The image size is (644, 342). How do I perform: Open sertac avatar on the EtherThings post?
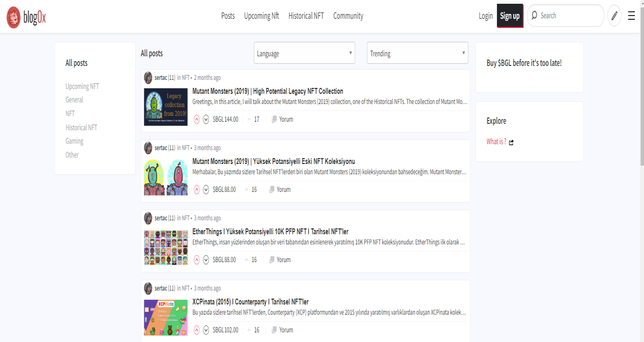148,218
